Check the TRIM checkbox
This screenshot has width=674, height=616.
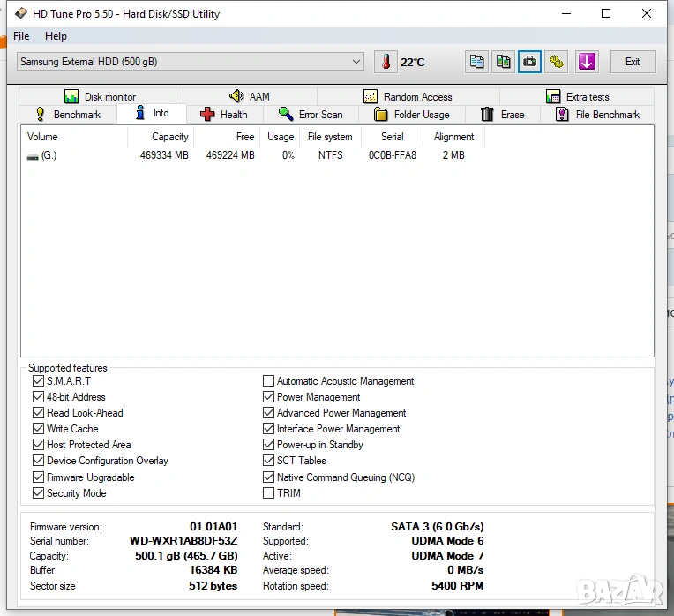268,493
